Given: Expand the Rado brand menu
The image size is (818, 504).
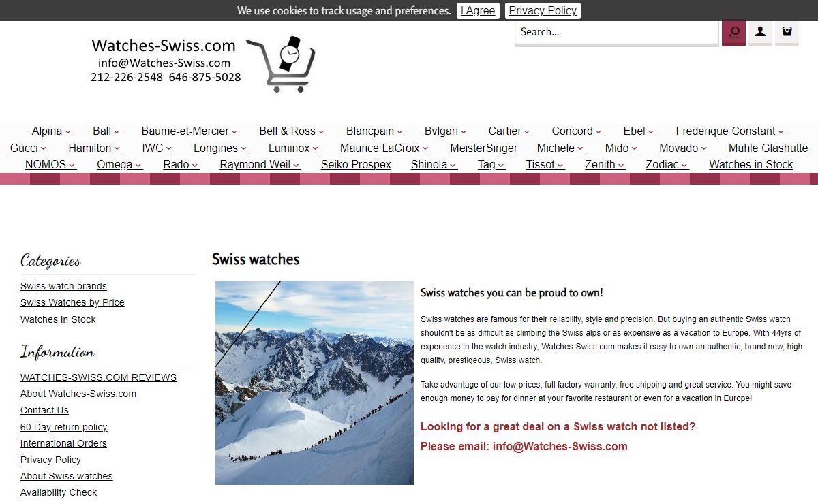Looking at the screenshot, I should point(181,164).
